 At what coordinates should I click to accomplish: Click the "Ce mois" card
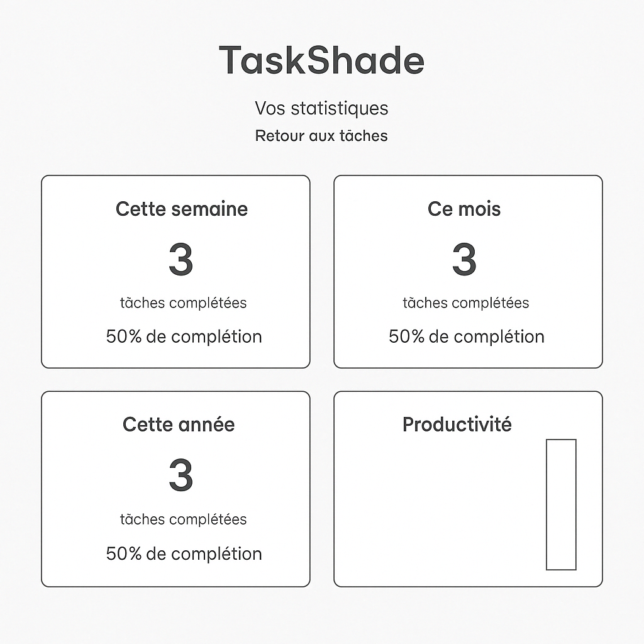pos(467,270)
